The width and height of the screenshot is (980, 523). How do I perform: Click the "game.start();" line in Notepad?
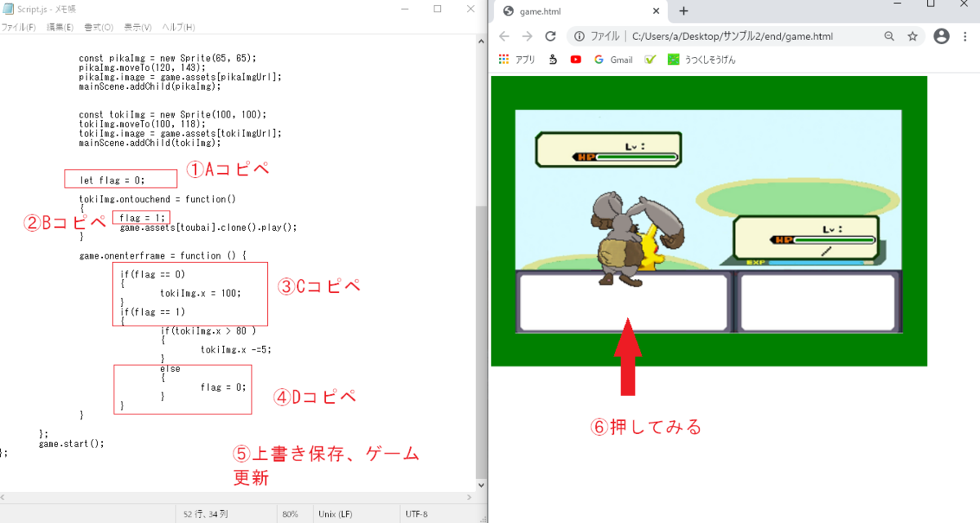[x=72, y=444]
